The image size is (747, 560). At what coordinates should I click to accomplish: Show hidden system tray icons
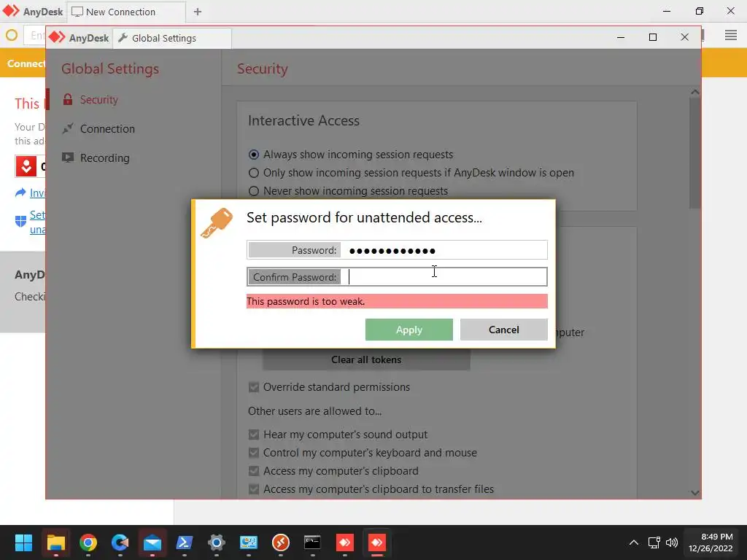point(634,542)
